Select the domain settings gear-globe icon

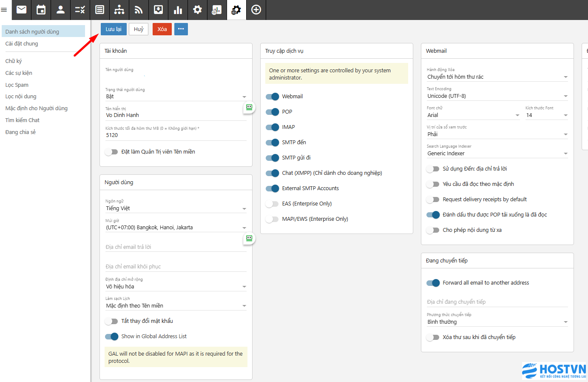[x=236, y=10]
